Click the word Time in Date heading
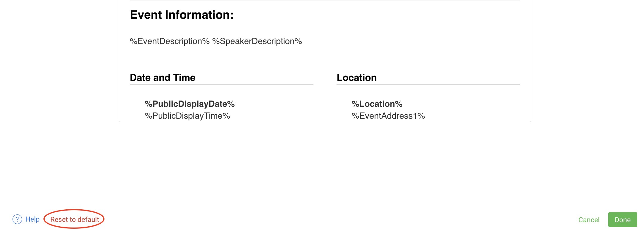Screen dimensions: 644x229 [184, 78]
